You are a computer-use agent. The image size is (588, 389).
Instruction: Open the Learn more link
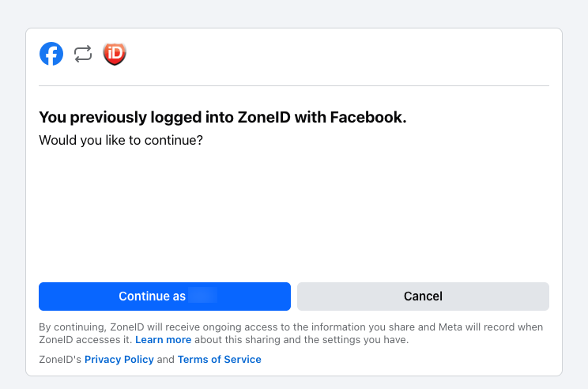pos(163,340)
